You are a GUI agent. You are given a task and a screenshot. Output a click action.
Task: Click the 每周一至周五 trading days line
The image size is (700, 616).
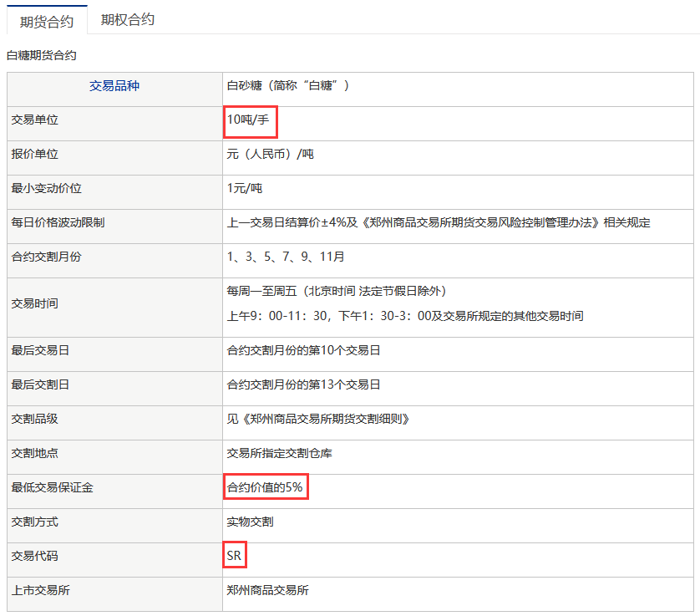point(336,291)
